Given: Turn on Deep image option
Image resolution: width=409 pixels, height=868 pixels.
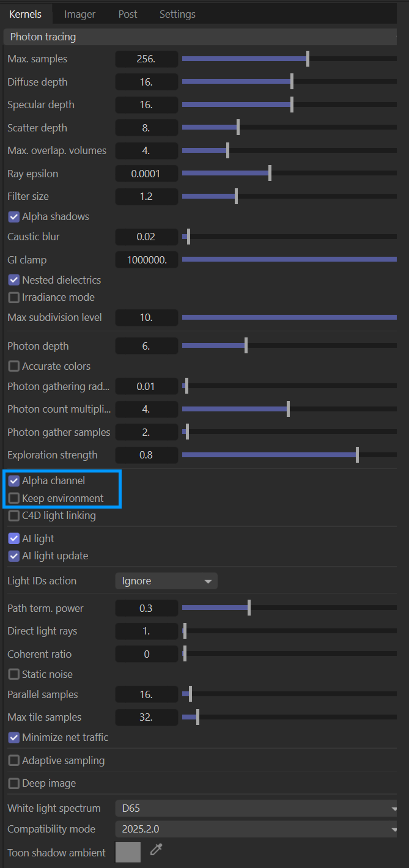Looking at the screenshot, I should pyautogui.click(x=14, y=783).
